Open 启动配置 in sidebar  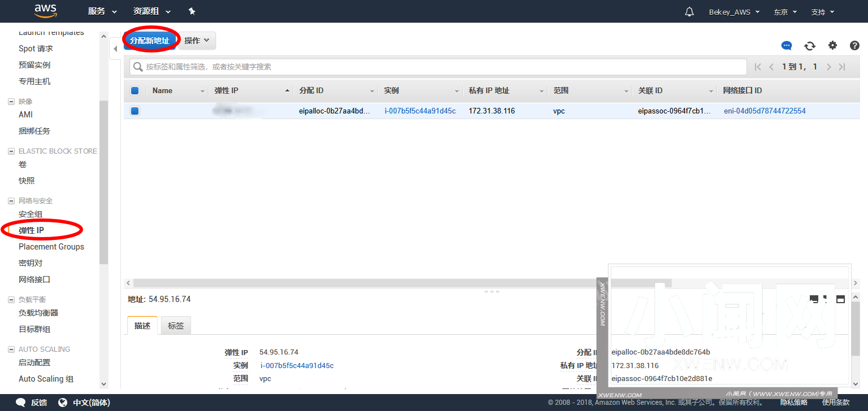coord(34,362)
